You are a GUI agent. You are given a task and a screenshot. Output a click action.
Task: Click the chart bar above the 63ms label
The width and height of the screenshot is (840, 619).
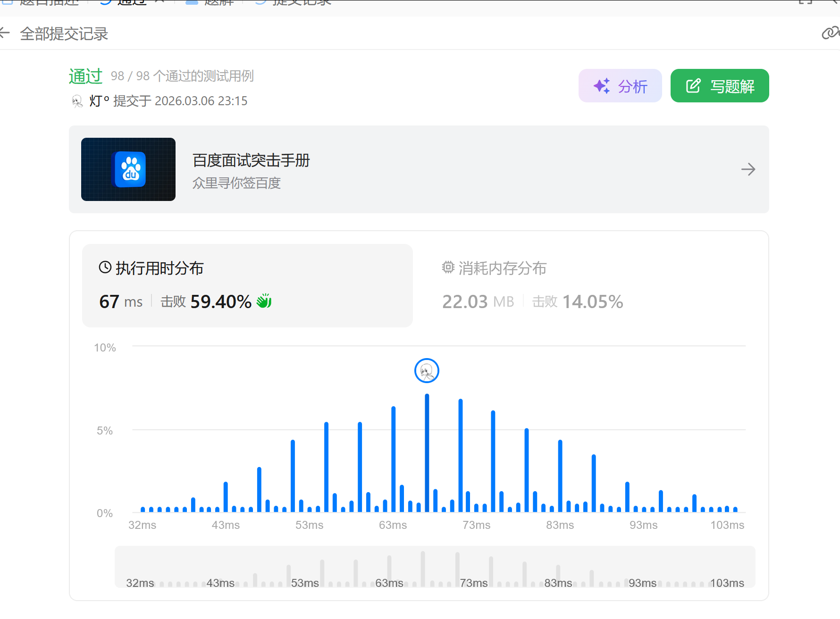pos(393,459)
